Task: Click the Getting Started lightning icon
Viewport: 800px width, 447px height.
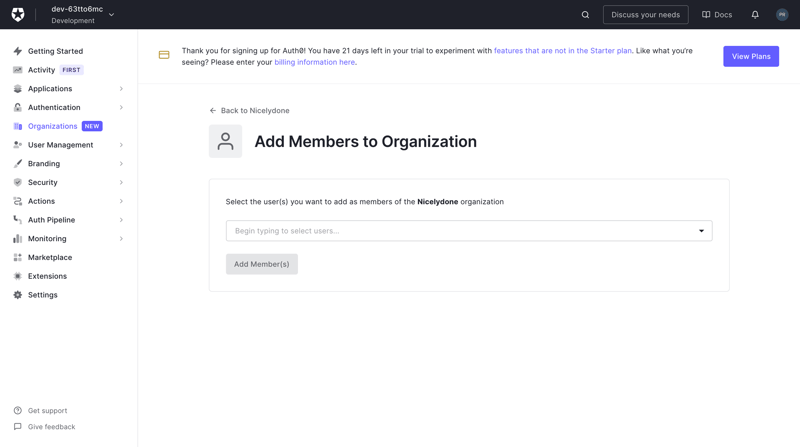Action: [18, 51]
